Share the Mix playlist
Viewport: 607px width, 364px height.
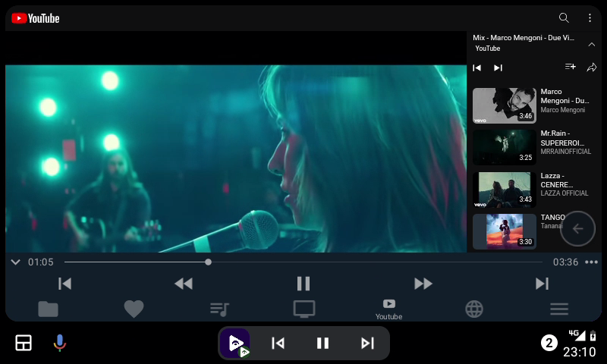(x=592, y=67)
